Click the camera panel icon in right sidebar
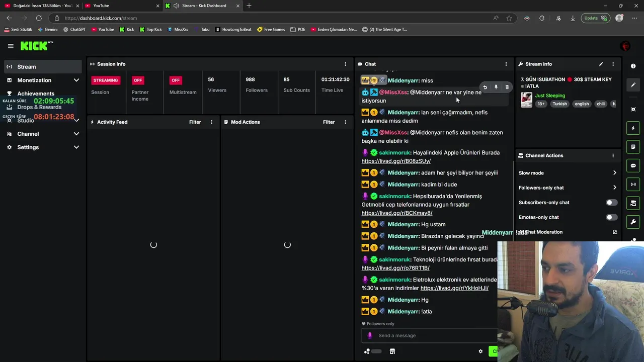Viewport: 644px width, 362px height. [633, 203]
